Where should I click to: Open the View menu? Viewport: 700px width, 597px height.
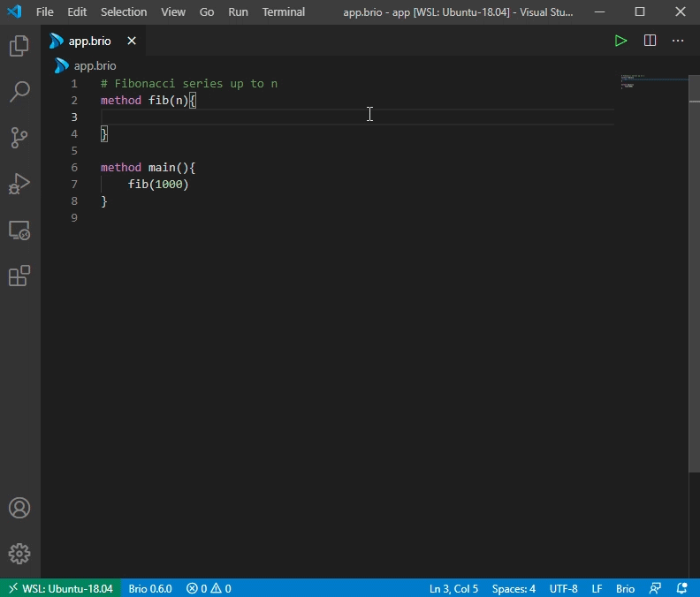point(173,12)
